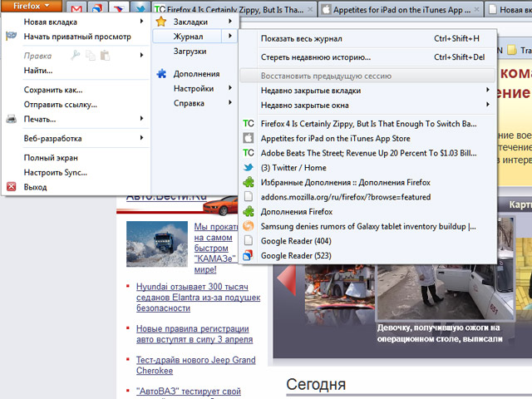The width and height of the screenshot is (532, 399).
Task: Open Тест-драйв нового Jeep Grand Cherokee link
Action: 196,365
